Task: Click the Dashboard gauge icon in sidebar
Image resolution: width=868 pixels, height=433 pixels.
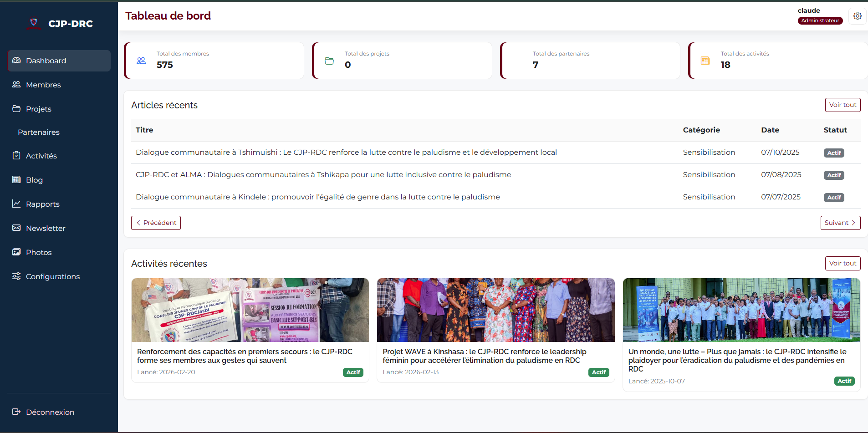Action: 16,61
